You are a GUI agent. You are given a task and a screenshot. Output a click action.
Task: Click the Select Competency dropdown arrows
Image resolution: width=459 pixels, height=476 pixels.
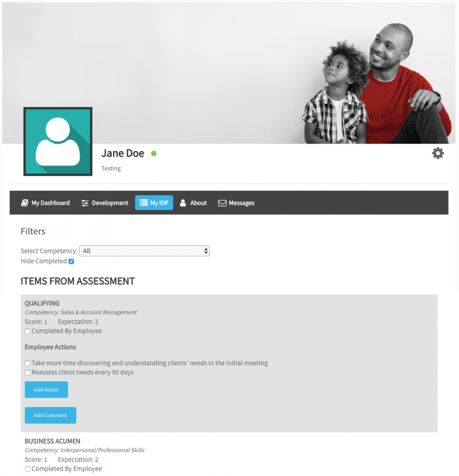coord(206,251)
